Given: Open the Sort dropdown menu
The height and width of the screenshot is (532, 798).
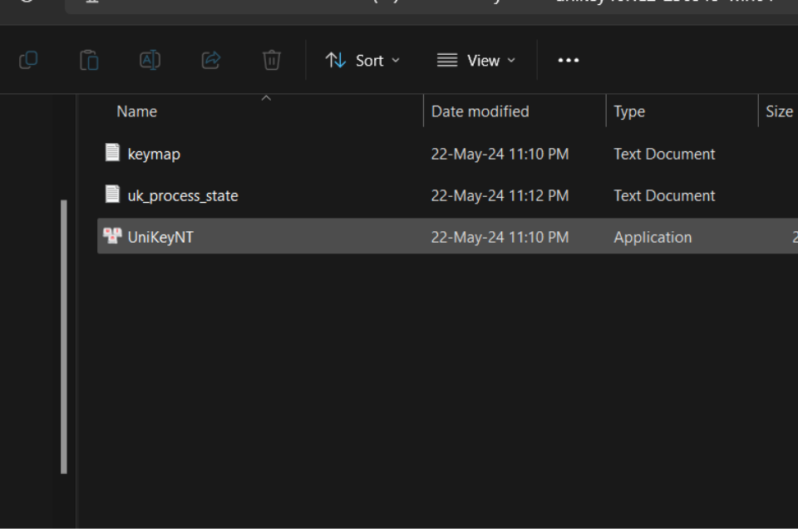Looking at the screenshot, I should (x=362, y=60).
